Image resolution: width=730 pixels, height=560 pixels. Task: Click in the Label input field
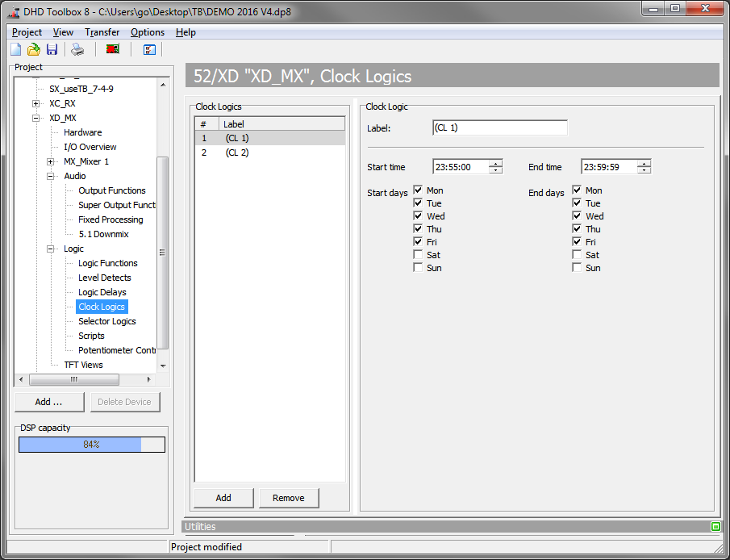[499, 127]
